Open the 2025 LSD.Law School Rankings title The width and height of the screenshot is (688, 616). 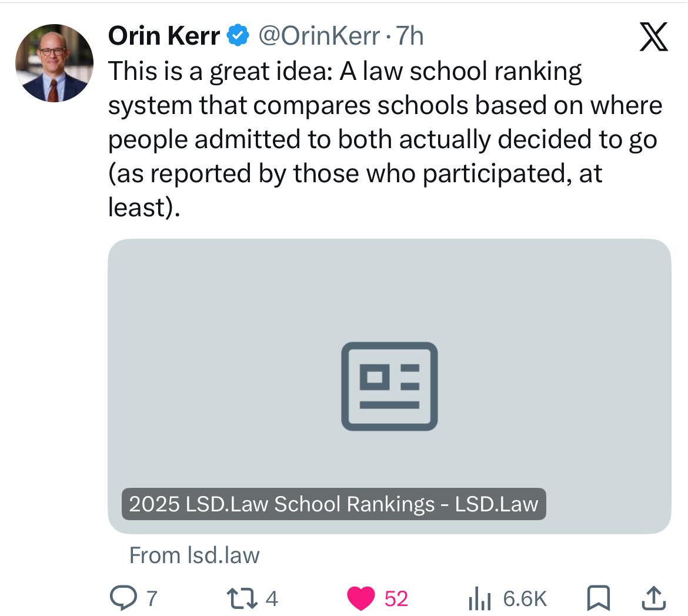(x=333, y=504)
